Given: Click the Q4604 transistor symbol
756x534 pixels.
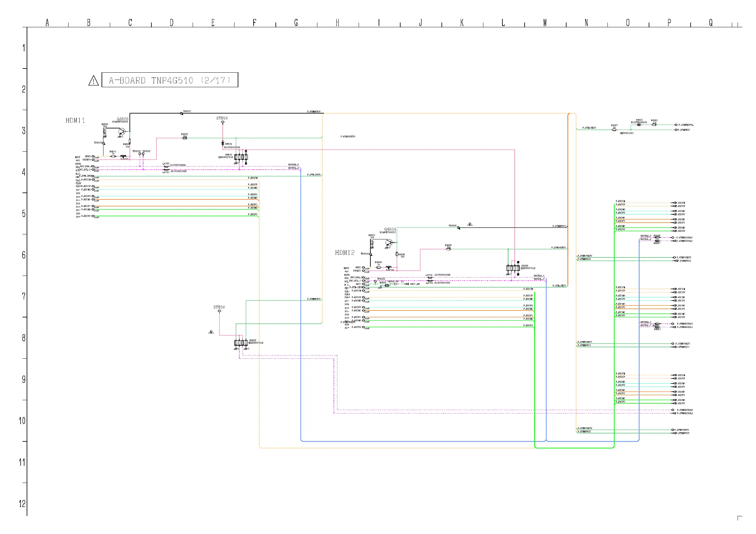Looking at the screenshot, I should click(389, 243).
